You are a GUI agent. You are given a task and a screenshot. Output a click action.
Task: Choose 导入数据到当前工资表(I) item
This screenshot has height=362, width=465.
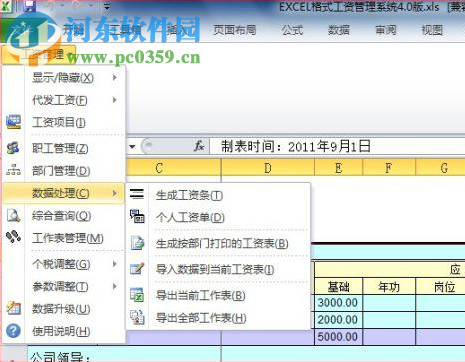(218, 269)
